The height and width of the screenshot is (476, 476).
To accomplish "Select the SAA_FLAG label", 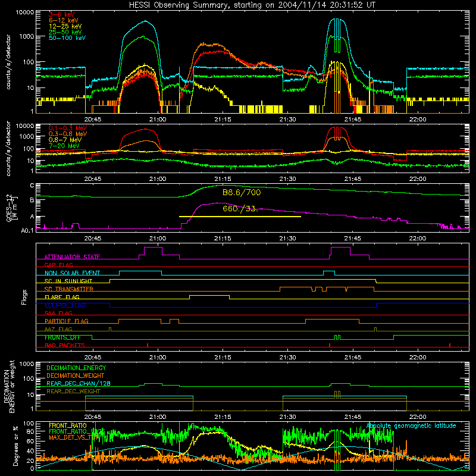I will click(x=58, y=313).
